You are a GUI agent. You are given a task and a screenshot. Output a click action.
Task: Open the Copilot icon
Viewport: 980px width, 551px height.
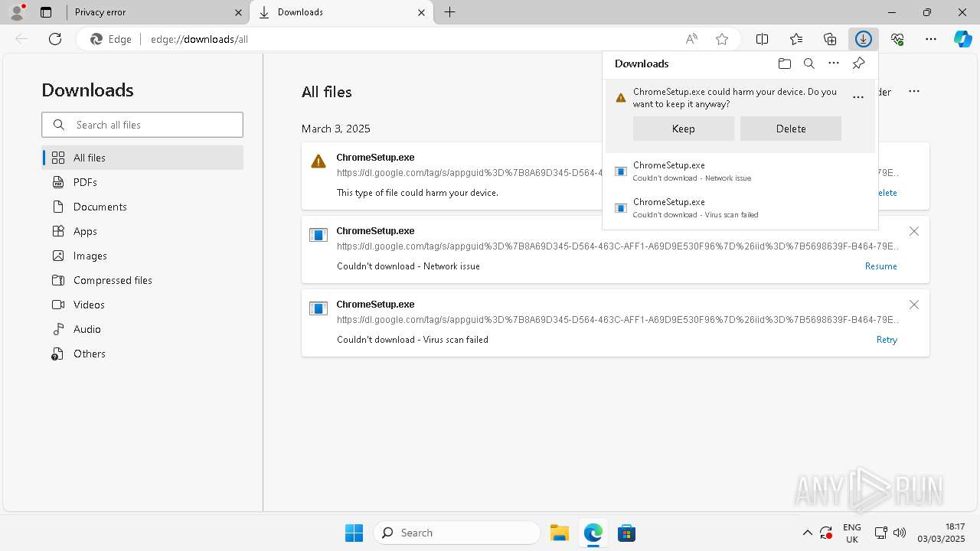(963, 39)
